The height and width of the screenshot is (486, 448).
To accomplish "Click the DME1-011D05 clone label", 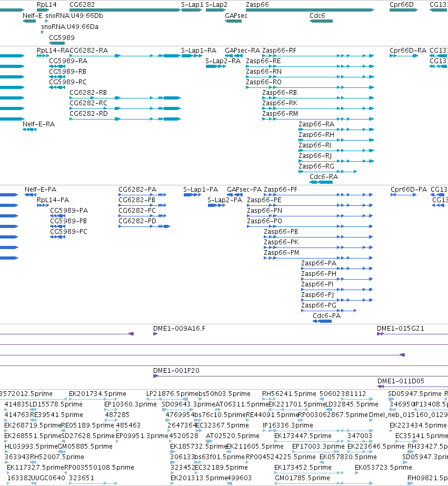I will [x=401, y=381].
